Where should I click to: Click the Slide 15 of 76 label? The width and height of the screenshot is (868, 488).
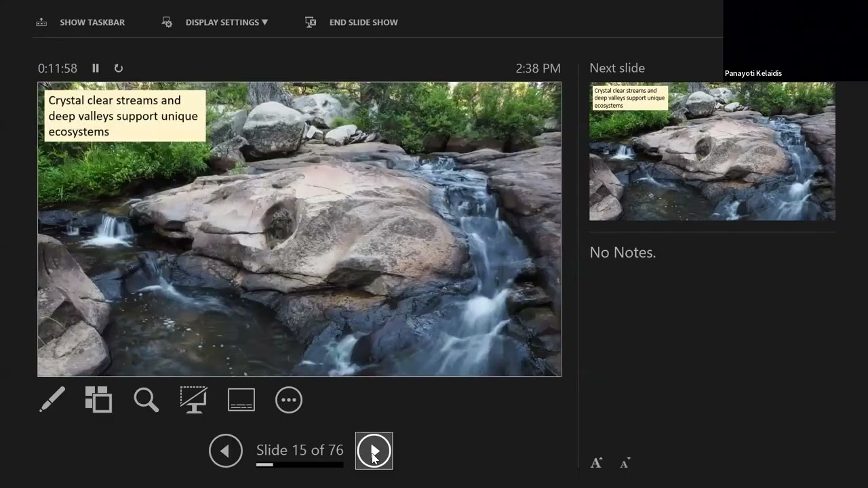pyautogui.click(x=300, y=450)
